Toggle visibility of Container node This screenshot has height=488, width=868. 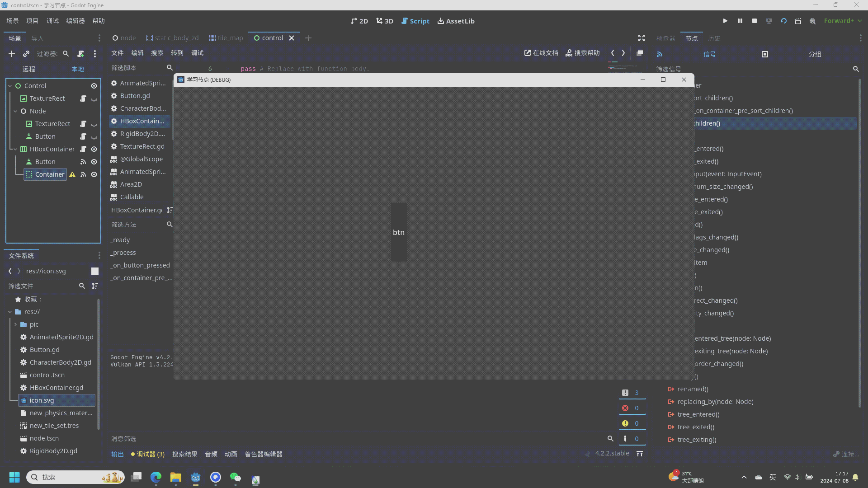(94, 174)
